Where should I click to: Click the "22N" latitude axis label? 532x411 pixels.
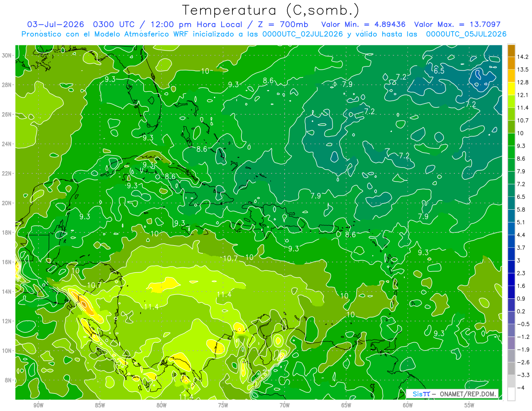point(6,173)
